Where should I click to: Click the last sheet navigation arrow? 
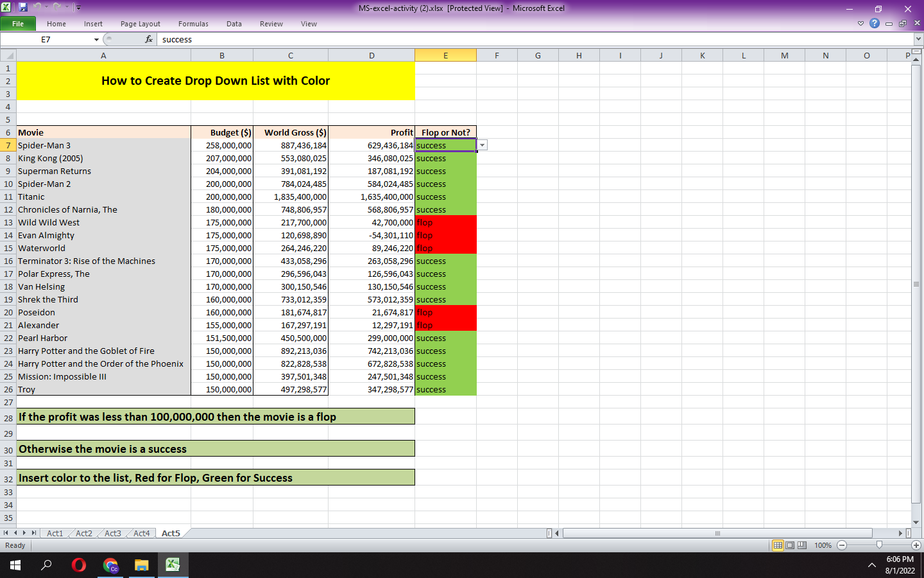click(34, 533)
